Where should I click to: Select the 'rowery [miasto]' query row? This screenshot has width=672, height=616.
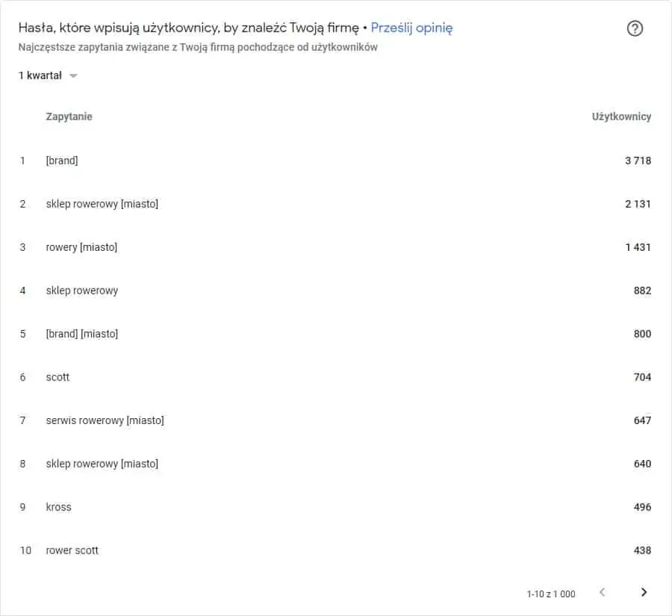pyautogui.click(x=335, y=247)
